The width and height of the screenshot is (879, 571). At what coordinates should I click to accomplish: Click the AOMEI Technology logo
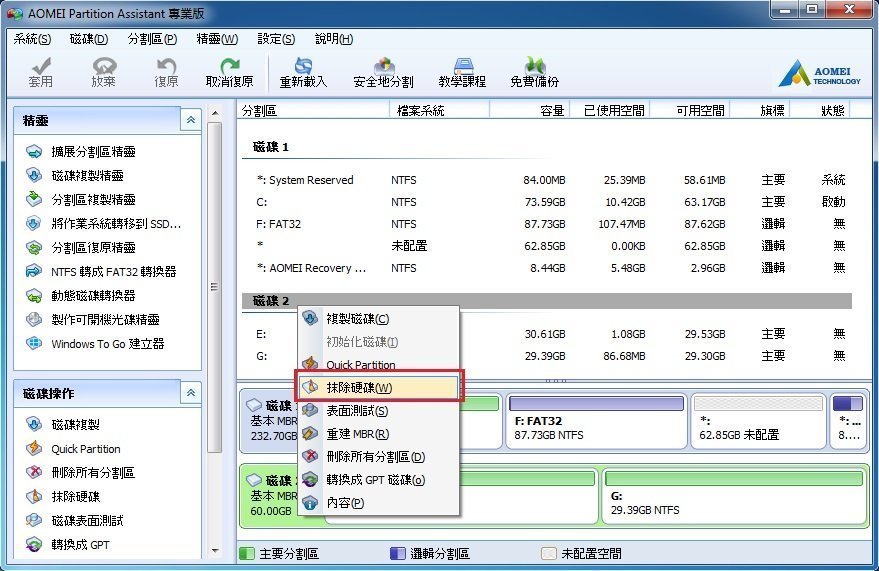819,73
